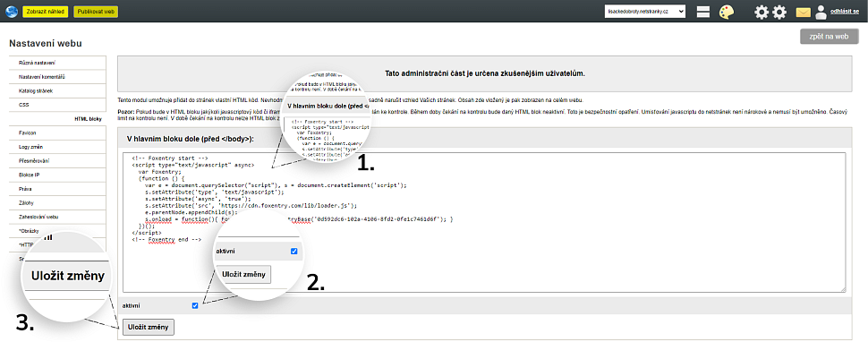This screenshot has height=342, width=868.
Task: Open the yellow envelope messages icon
Action: tap(804, 13)
